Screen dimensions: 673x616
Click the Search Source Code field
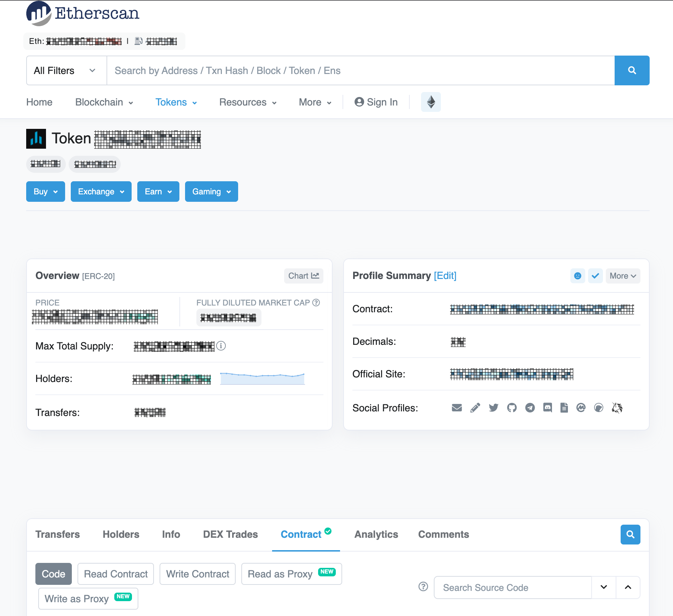point(512,588)
